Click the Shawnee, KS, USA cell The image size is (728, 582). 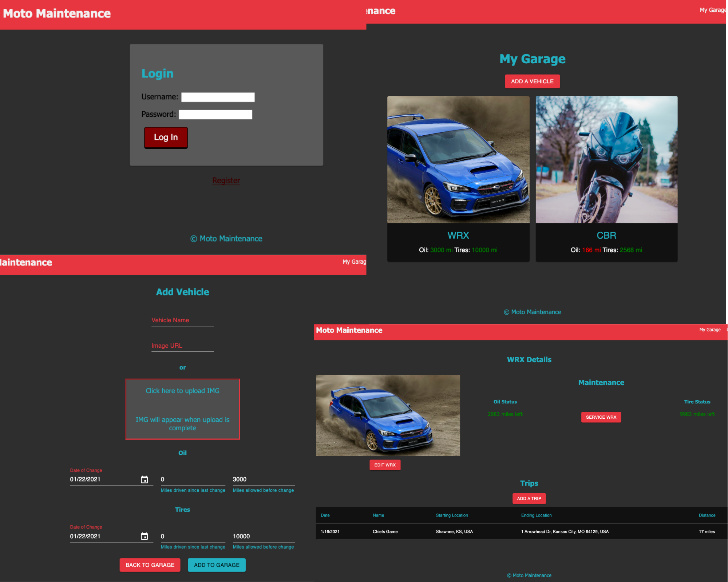tap(454, 532)
